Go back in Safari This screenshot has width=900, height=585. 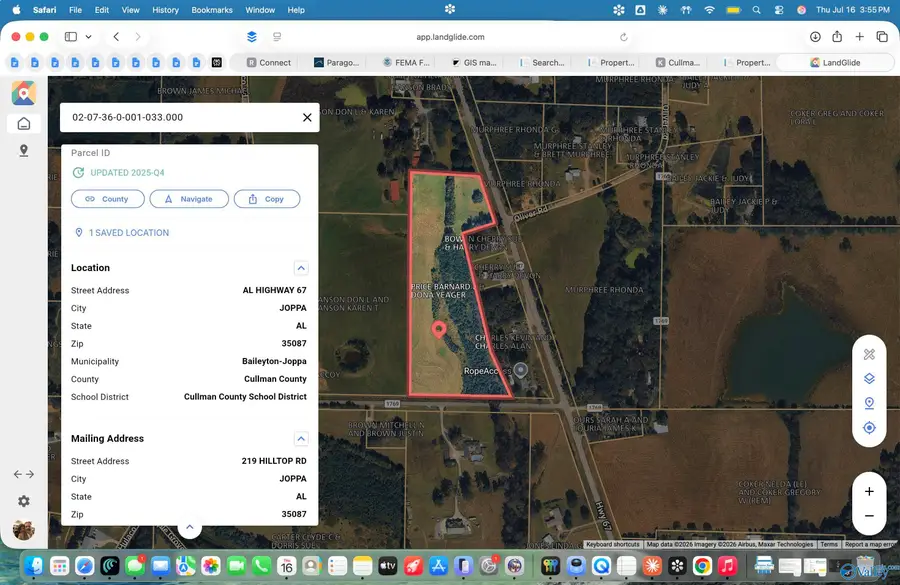pyautogui.click(x=117, y=37)
